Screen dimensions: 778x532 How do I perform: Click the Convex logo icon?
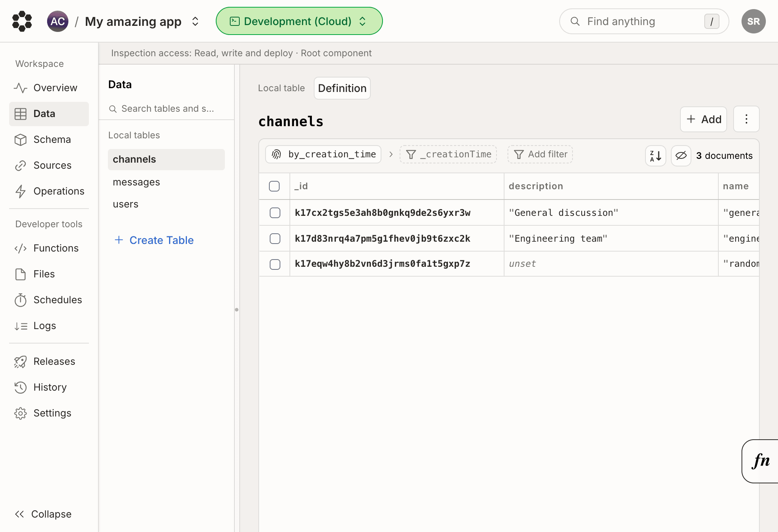click(x=22, y=21)
